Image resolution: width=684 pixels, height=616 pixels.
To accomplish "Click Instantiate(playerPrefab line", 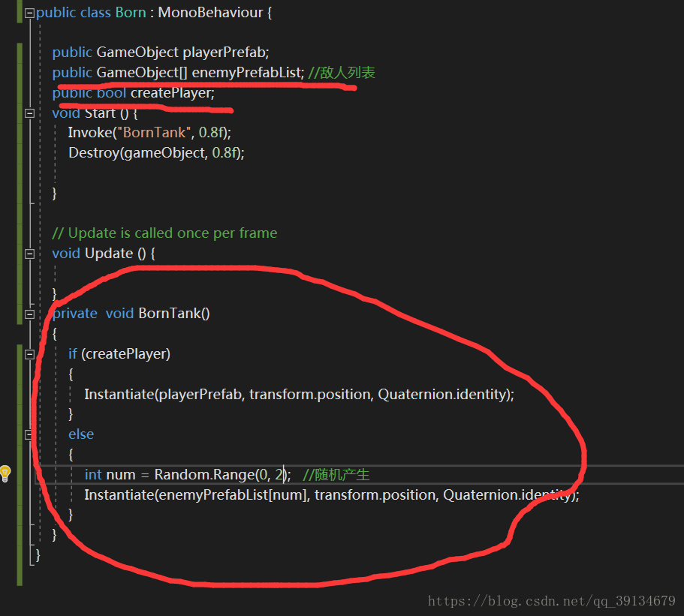I will (300, 394).
